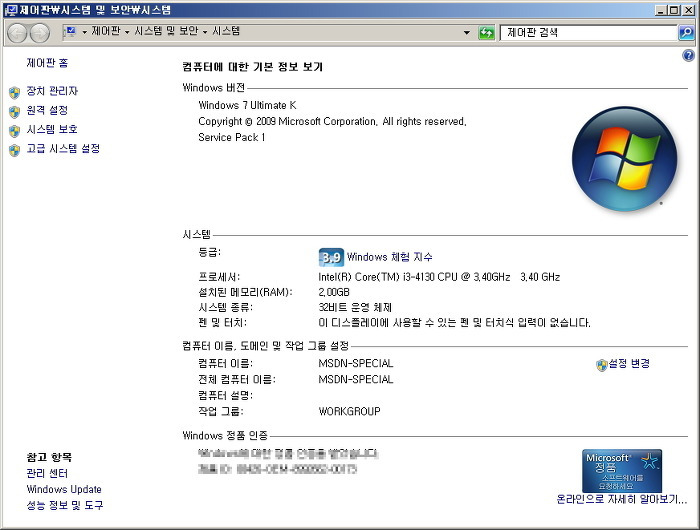Click shield icon beside 원격 설정
Screen dimensions: 700x530
click(x=15, y=112)
